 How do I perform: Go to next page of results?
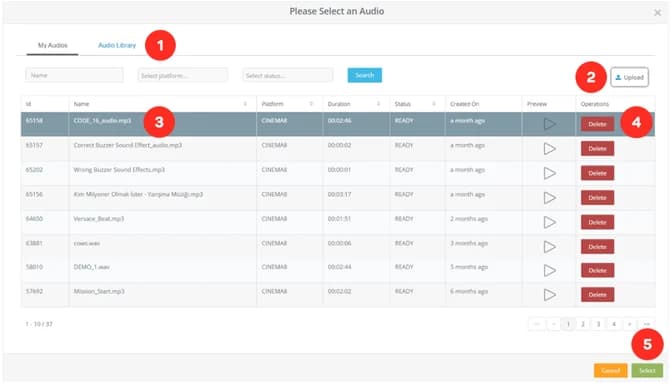(629, 324)
